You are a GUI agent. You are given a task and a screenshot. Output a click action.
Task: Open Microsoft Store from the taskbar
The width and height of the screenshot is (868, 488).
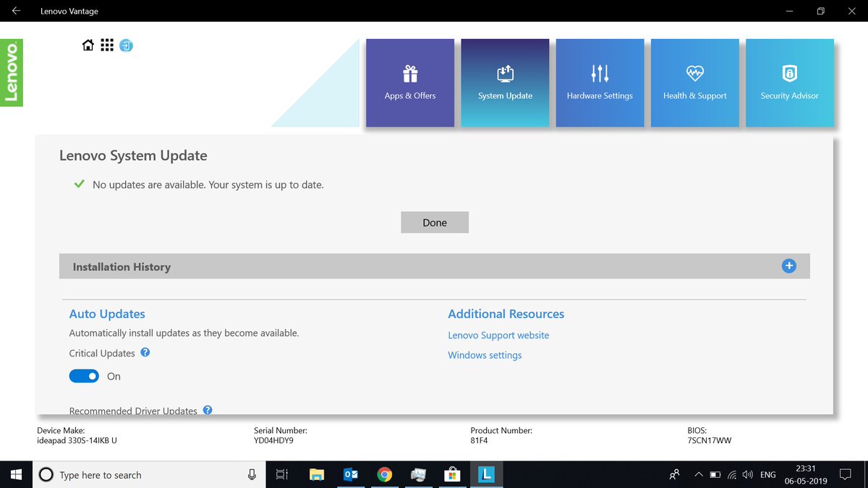pos(452,474)
